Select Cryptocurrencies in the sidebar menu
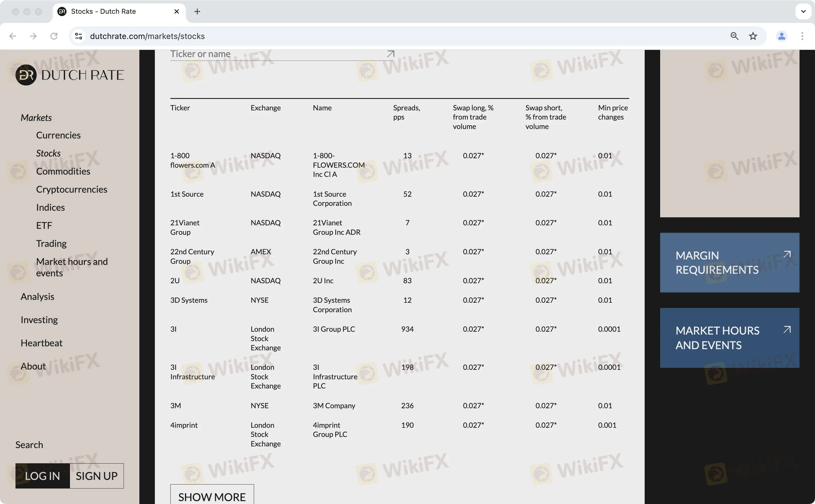 pyautogui.click(x=72, y=189)
